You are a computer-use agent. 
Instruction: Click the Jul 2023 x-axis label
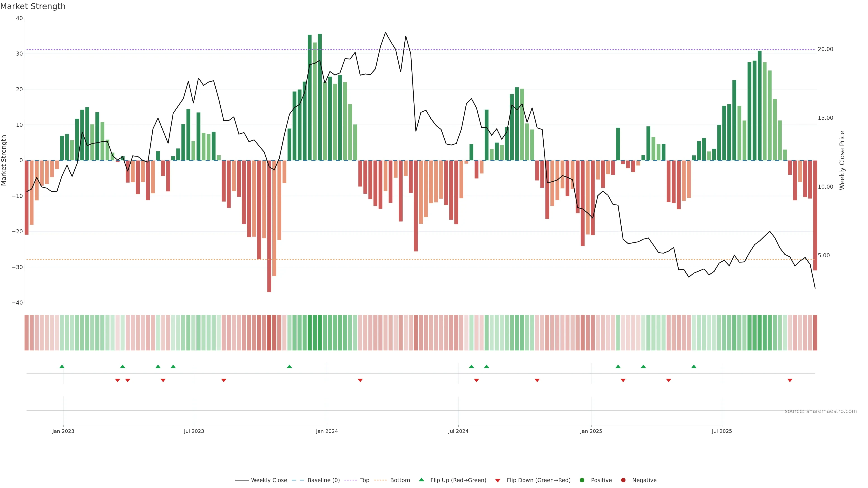click(194, 431)
